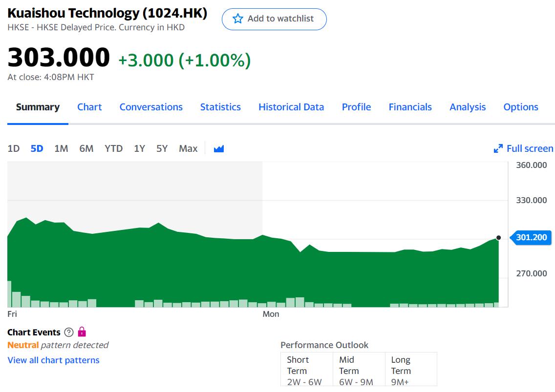Image resolution: width=555 pixels, height=392 pixels.
Task: Select the 1D time range
Action: [x=14, y=148]
